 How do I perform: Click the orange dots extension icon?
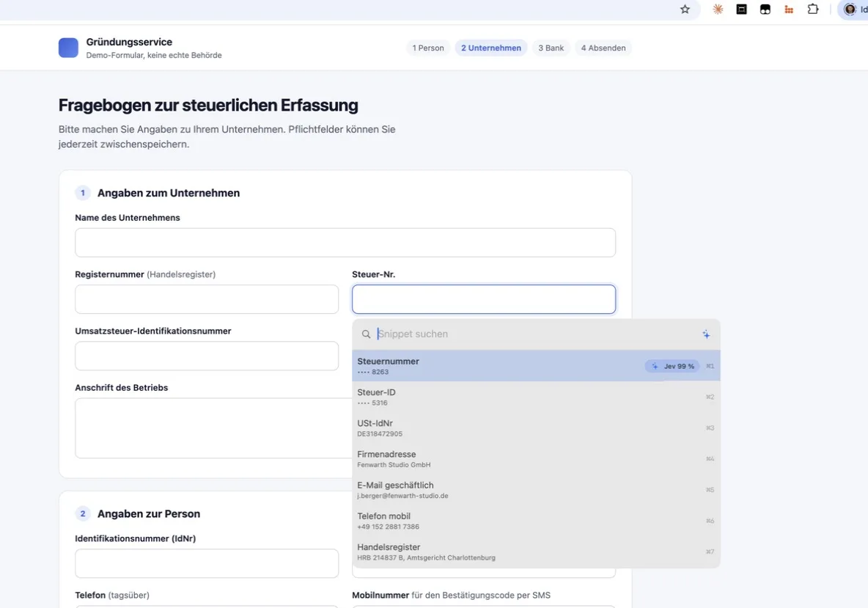pos(789,9)
